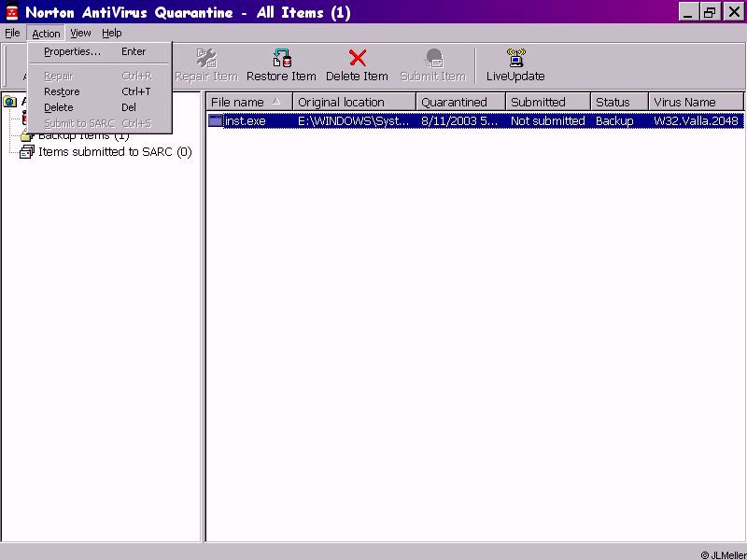Click the inst.exe file icon
The width and height of the screenshot is (747, 560).
(216, 121)
